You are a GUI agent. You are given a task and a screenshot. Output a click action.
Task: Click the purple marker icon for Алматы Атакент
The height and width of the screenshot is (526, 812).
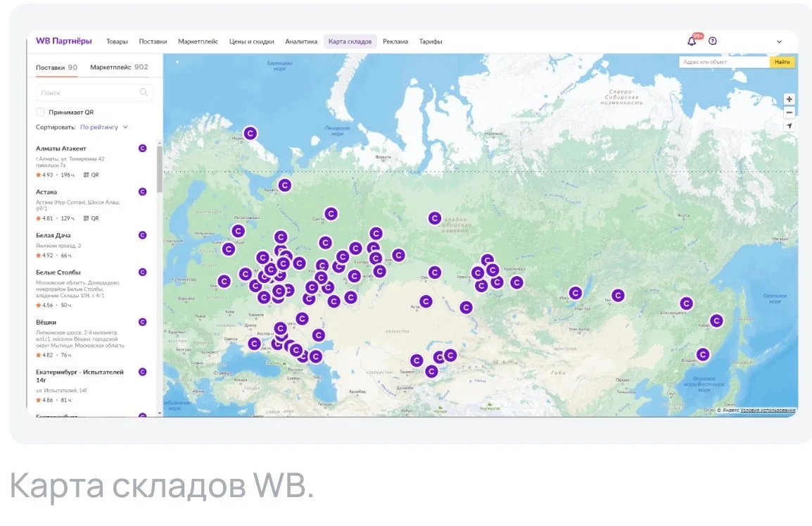pyautogui.click(x=142, y=148)
